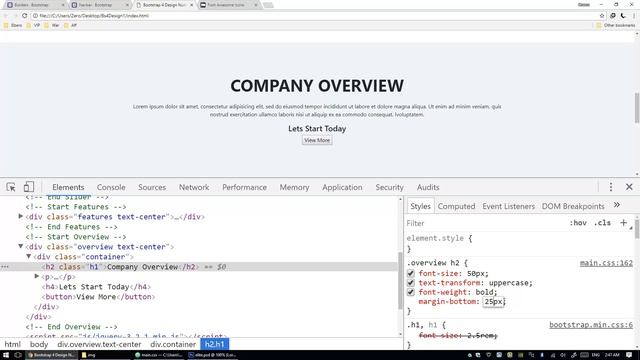Screen dimensions: 640x360
Task: Reload the page with refresh icon
Action: [x=24, y=16]
